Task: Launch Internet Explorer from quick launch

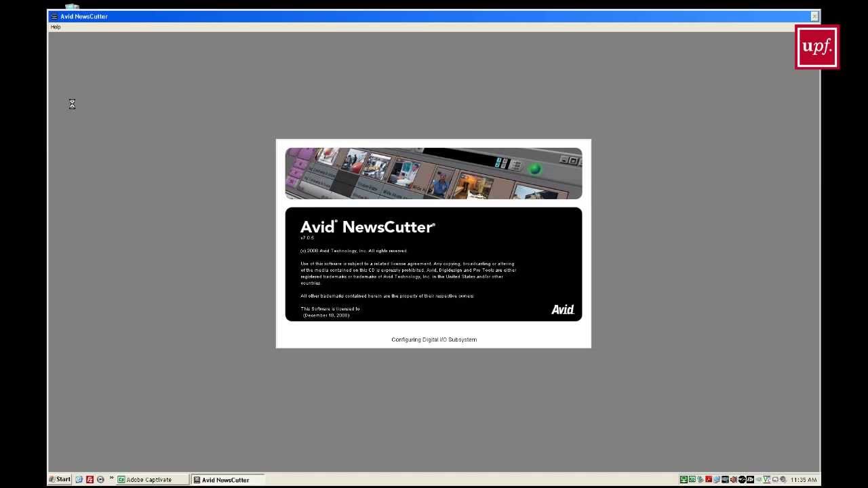Action: click(79, 479)
